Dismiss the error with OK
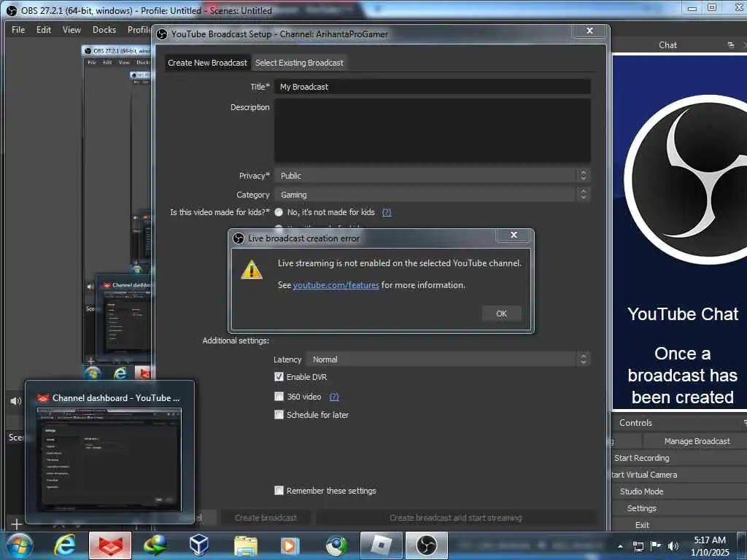The width and height of the screenshot is (747, 560). pos(501,314)
